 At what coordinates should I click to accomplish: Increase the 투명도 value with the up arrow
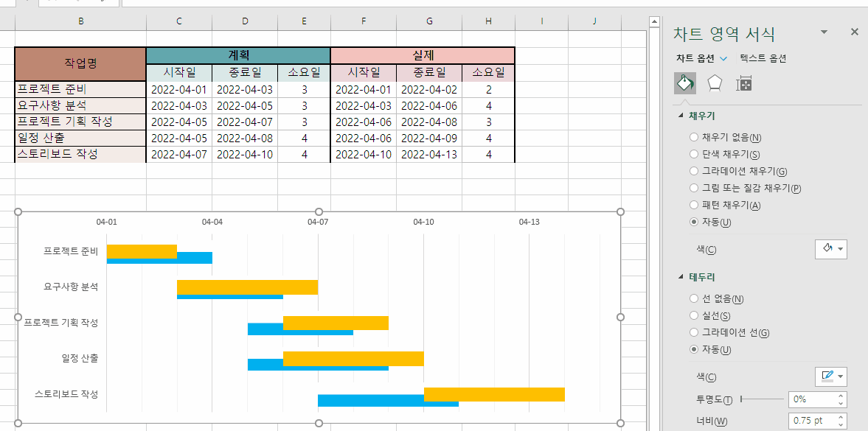pyautogui.click(x=841, y=396)
